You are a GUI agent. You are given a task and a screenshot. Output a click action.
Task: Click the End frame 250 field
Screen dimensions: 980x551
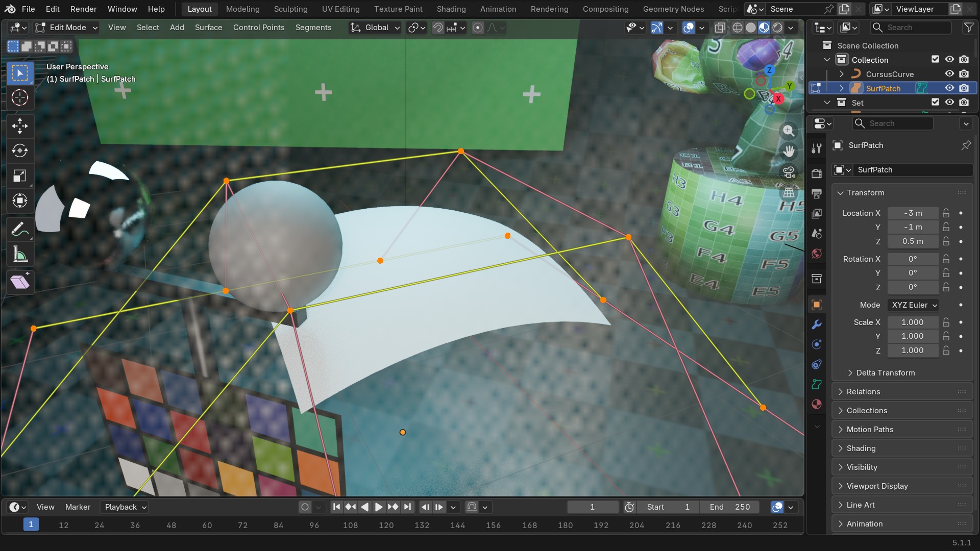coord(729,507)
